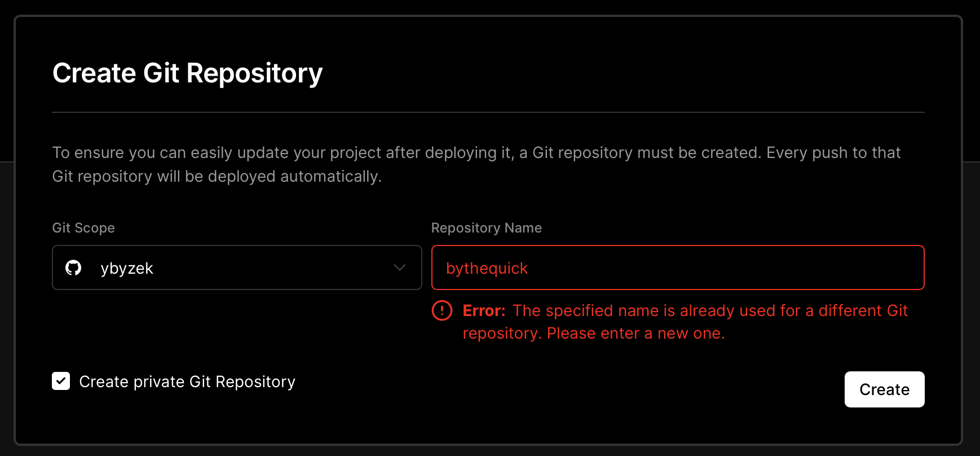Image resolution: width=980 pixels, height=456 pixels.
Task: Focus the Repository Name input field
Action: [678, 268]
